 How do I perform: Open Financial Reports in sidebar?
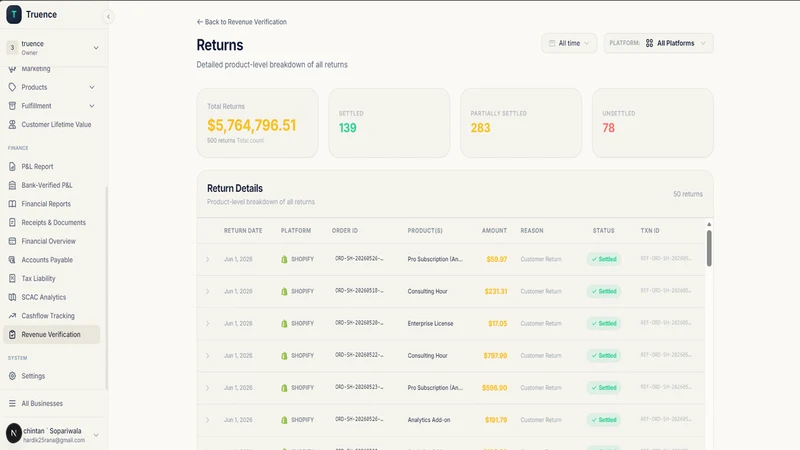[52, 204]
